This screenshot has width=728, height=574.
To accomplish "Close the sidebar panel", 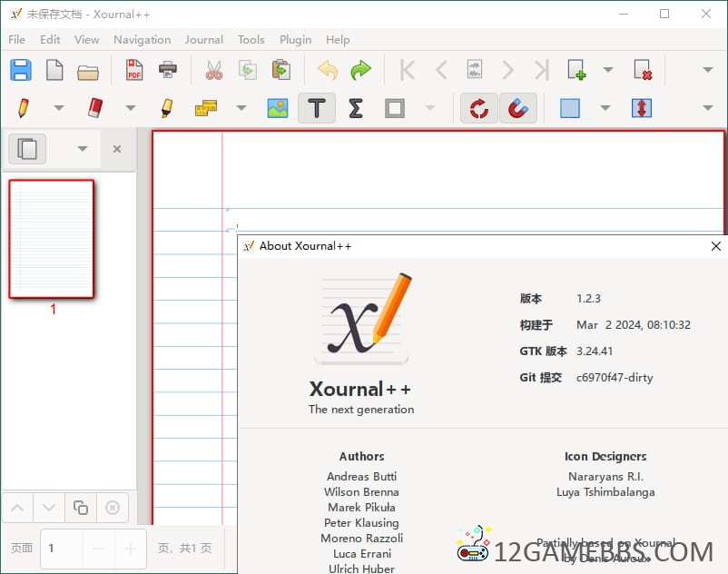I will (117, 149).
